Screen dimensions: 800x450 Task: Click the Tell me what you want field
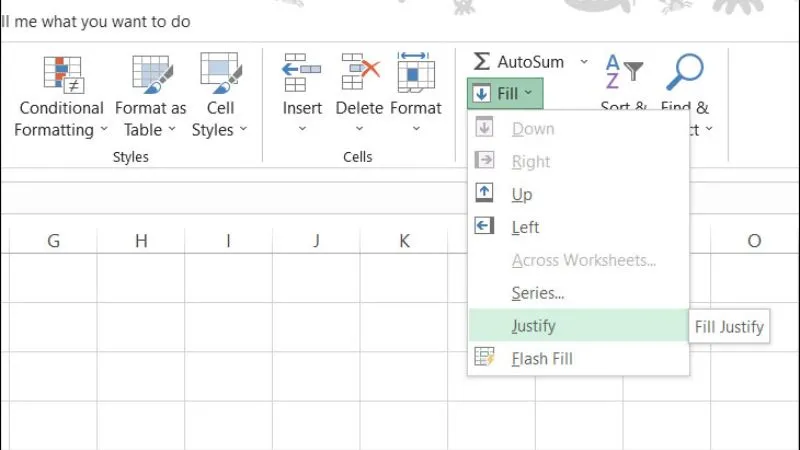(x=95, y=21)
